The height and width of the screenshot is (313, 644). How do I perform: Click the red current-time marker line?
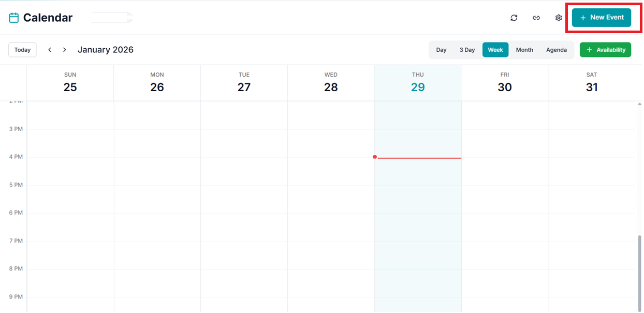(419, 158)
